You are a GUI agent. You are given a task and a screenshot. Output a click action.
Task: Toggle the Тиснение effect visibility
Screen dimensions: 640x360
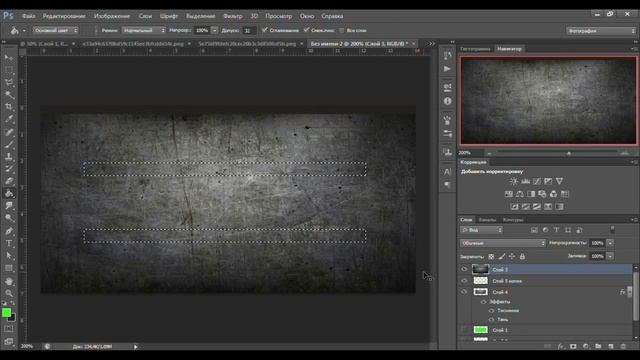point(491,311)
